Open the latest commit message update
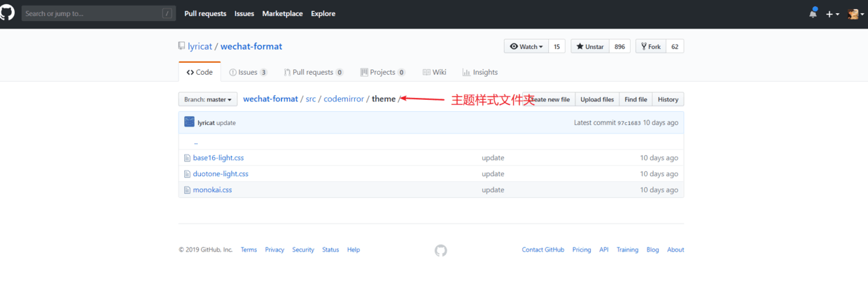Viewport: 868px width, 304px height. click(226, 123)
